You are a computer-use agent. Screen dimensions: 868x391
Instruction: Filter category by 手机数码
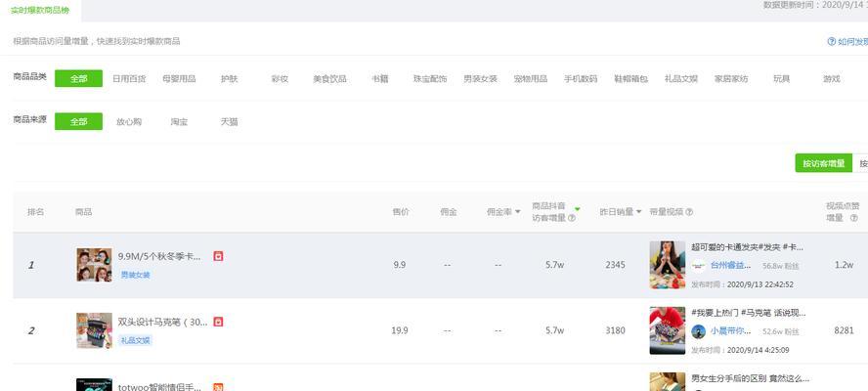(x=581, y=78)
